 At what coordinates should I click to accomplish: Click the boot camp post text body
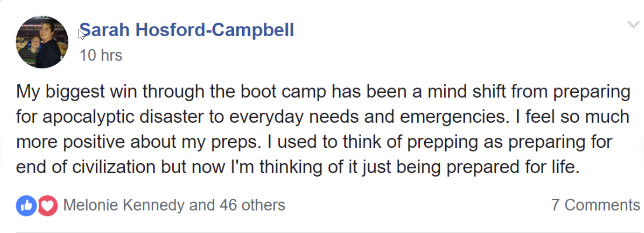point(322,129)
